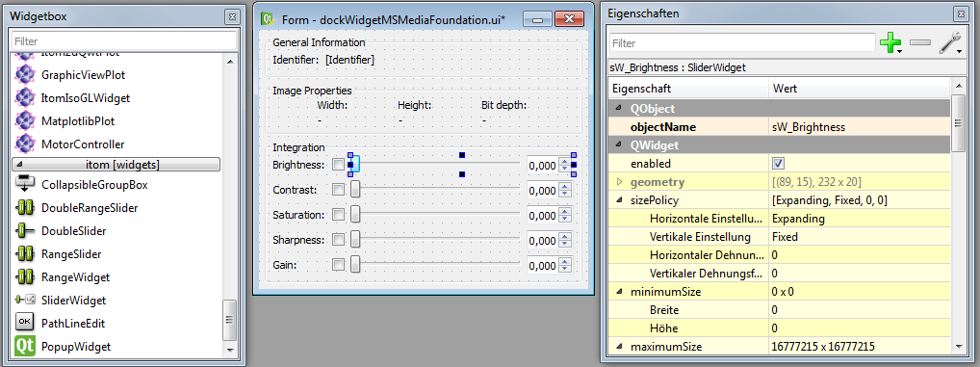Image resolution: width=980 pixels, height=367 pixels.
Task: Toggle the Brightness checkbox in form
Action: pos(338,165)
